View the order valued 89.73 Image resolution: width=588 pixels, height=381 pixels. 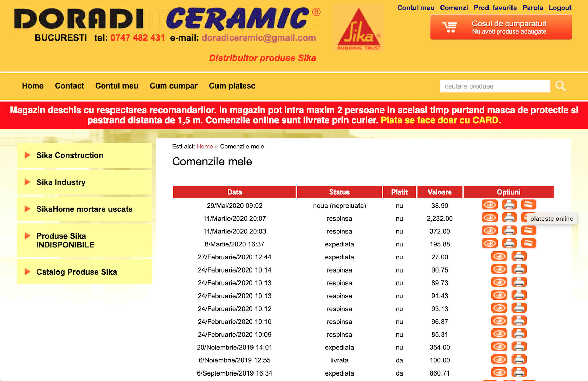[499, 282]
